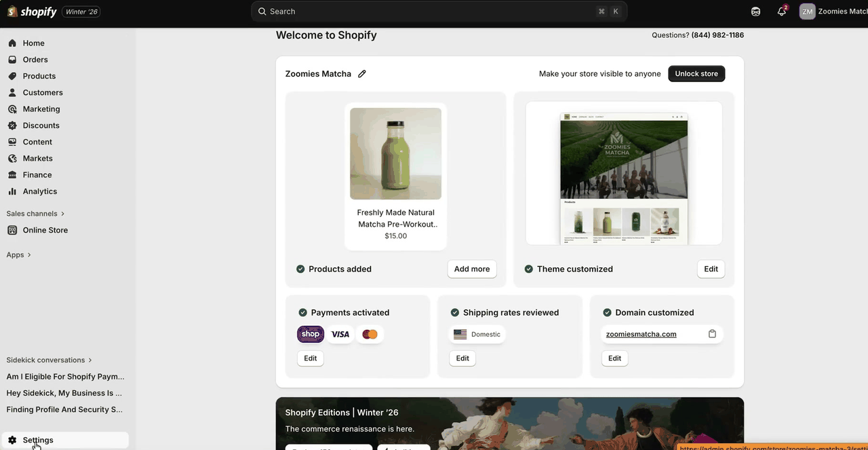Click the Markets globe icon

click(x=12, y=158)
